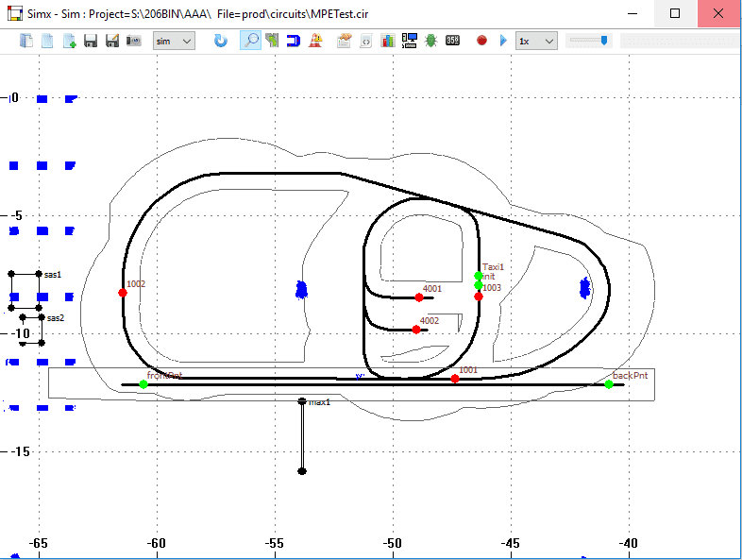742x560 pixels.
Task: Start simulation with blue play arrow
Action: coord(503,41)
